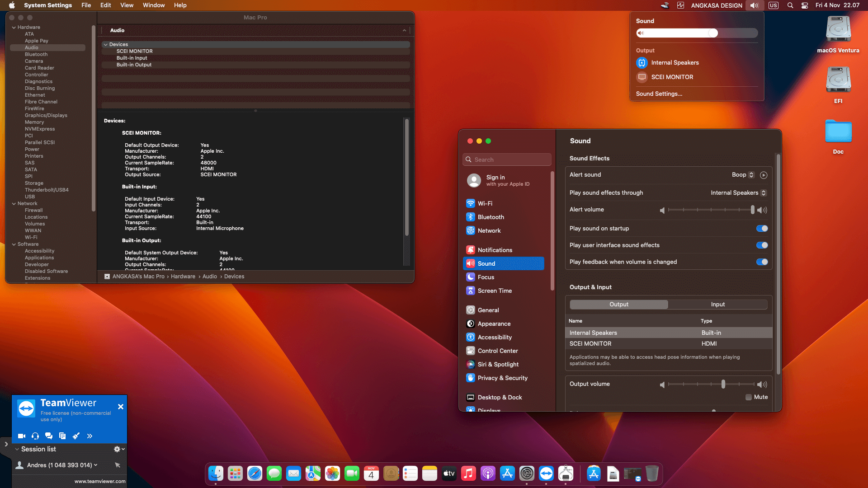
Task: Toggle Play sound on startup
Action: point(762,229)
